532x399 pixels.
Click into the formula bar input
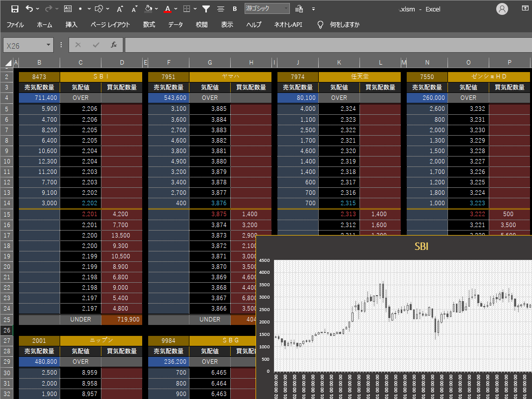click(x=329, y=45)
